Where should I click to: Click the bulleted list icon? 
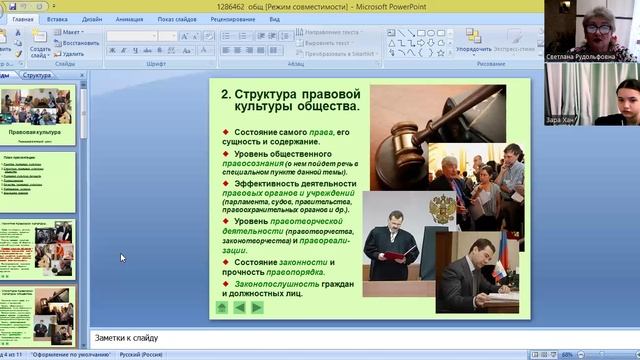[x=226, y=36]
